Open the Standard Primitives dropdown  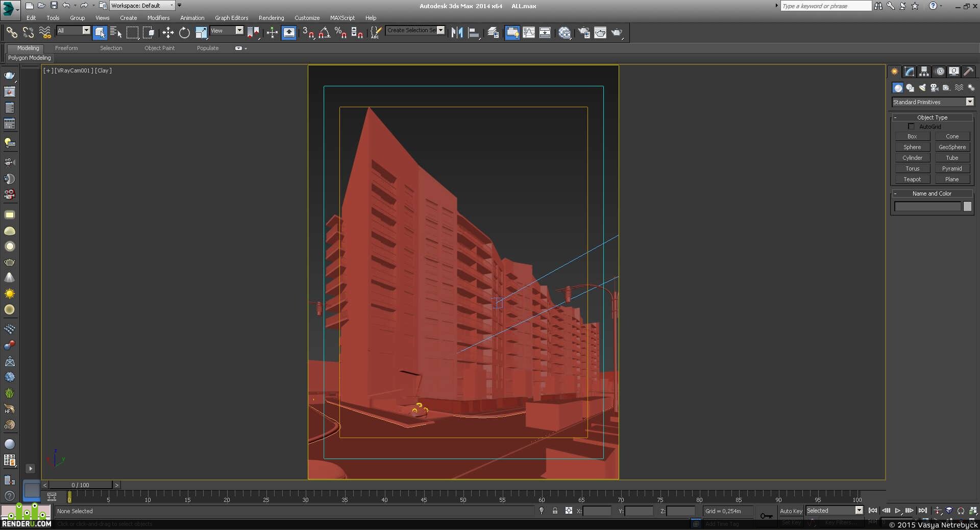[933, 102]
